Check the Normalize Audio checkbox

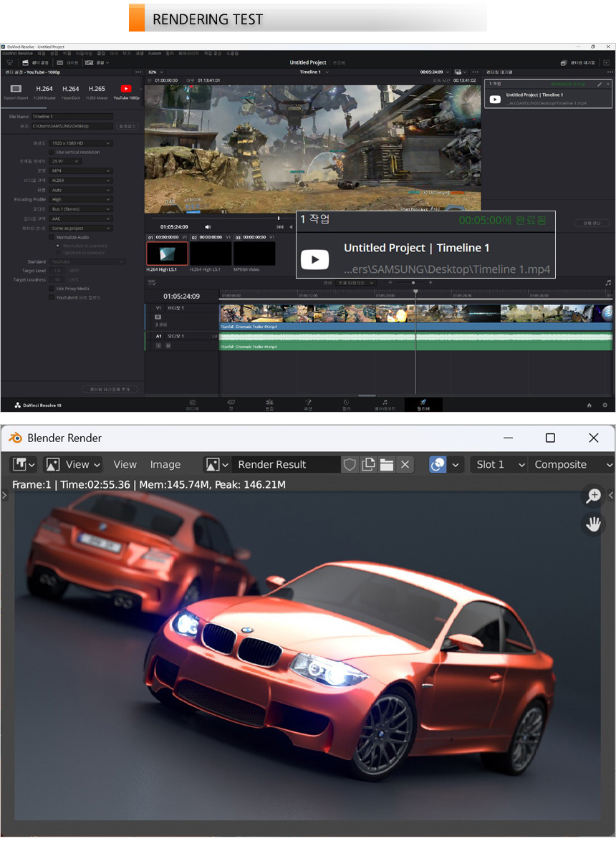[52, 237]
